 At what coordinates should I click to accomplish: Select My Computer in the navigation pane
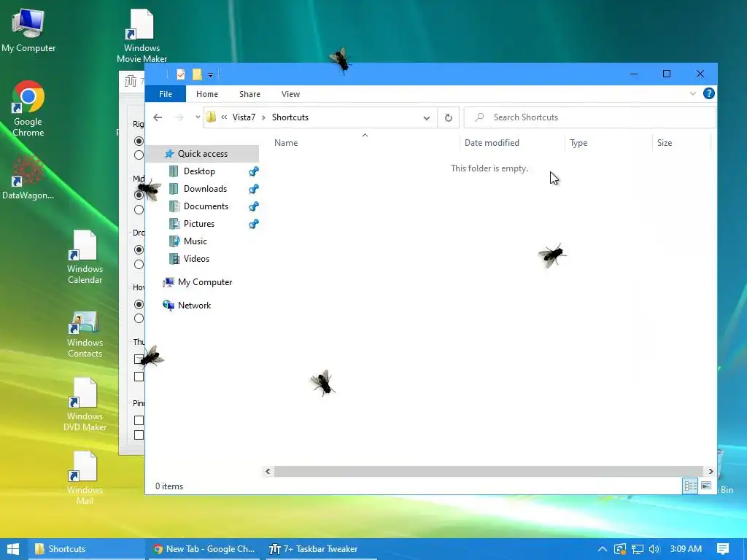[x=204, y=282]
